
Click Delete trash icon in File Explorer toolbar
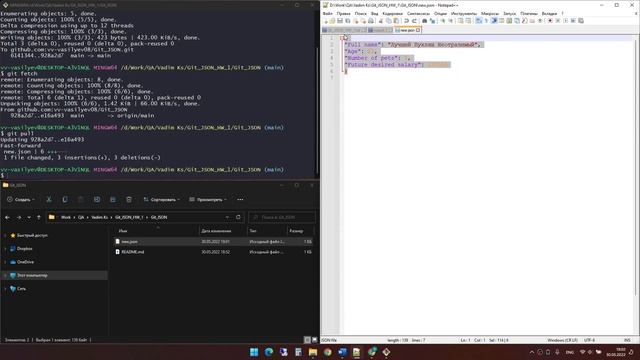(129, 200)
